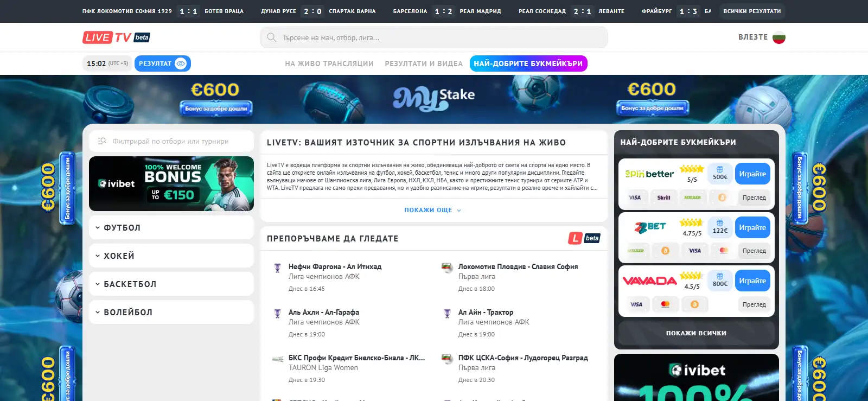The width and height of the screenshot is (868, 401).
Task: Expand the ФУТБОЛ sports category
Action: 171,228
